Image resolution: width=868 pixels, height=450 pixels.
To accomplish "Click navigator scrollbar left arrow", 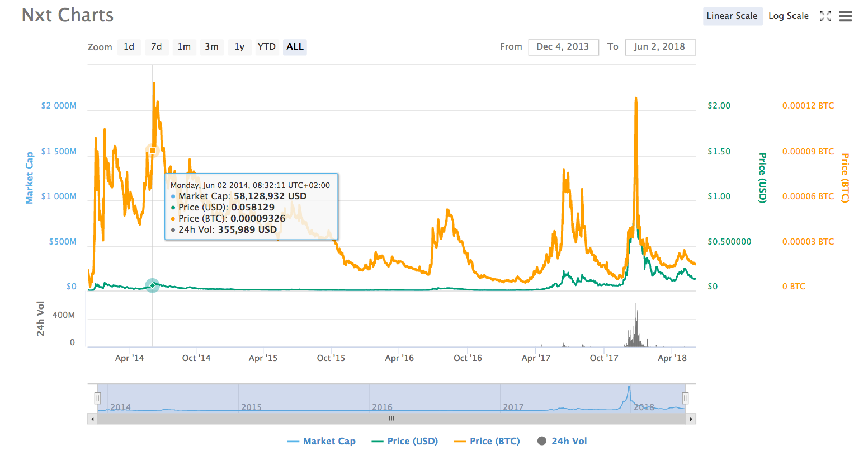I will (92, 419).
